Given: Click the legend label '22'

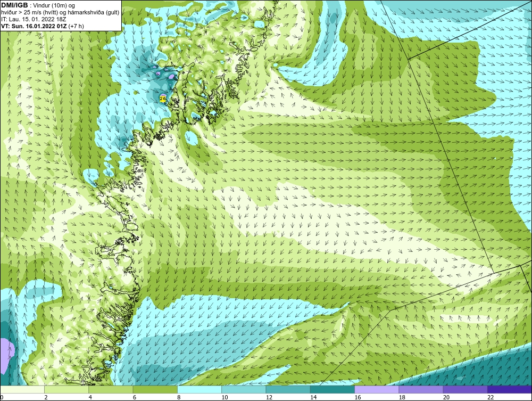Looking at the screenshot, I should (x=491, y=398).
